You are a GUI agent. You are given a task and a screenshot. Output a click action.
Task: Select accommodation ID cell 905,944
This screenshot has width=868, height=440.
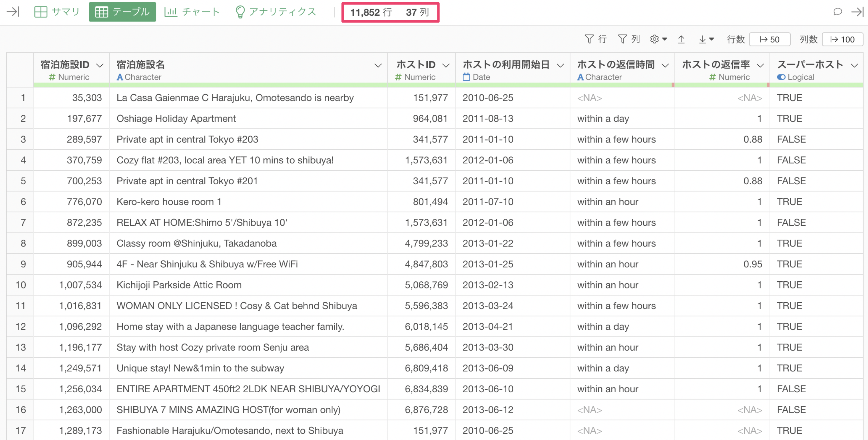(71, 264)
